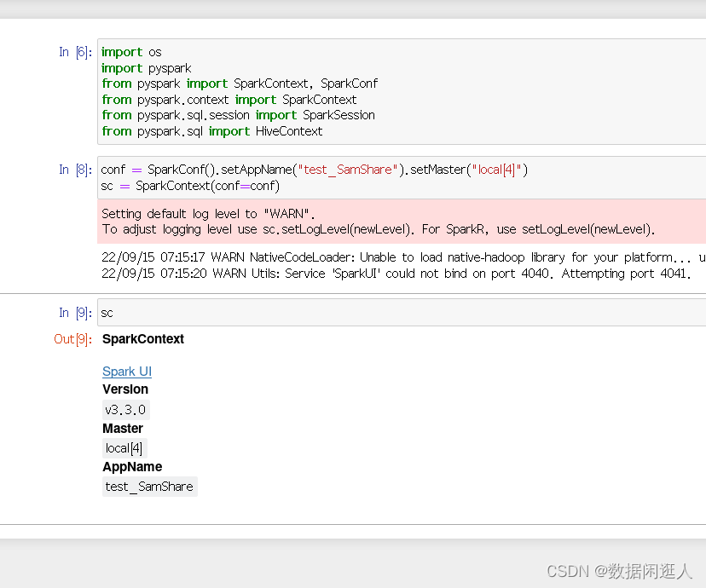
Task: Select the In [9] prompt label
Action: (76, 313)
